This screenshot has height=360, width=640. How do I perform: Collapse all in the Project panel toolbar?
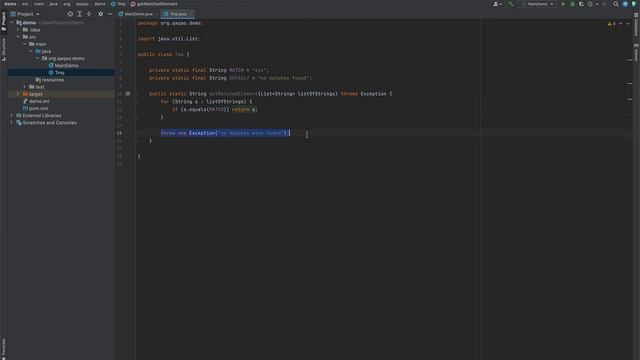[89, 14]
